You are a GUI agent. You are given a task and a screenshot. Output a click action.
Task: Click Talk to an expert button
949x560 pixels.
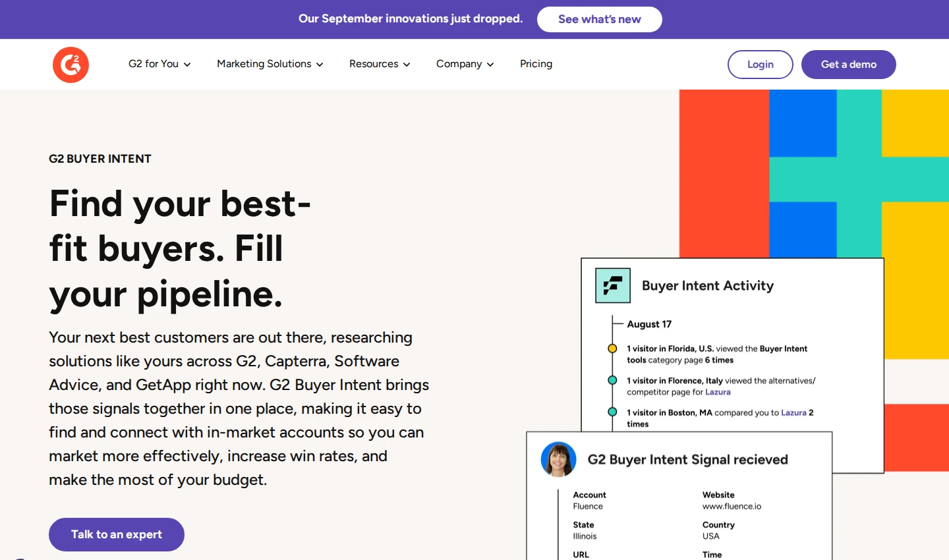[x=117, y=534]
